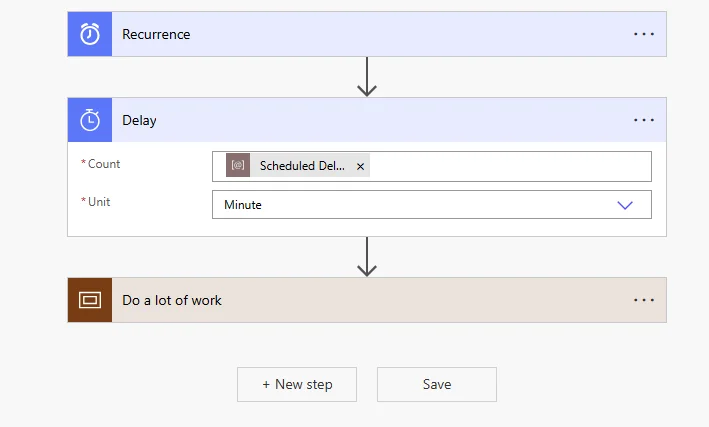Open the Delay step ellipsis menu
Screen dimensions: 709x427
pyautogui.click(x=643, y=120)
